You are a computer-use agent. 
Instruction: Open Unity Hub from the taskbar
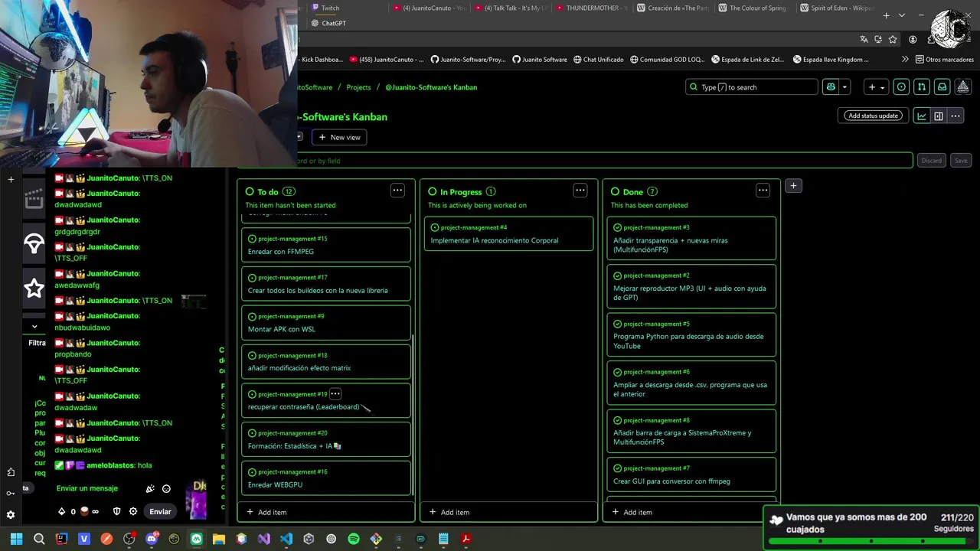309,539
